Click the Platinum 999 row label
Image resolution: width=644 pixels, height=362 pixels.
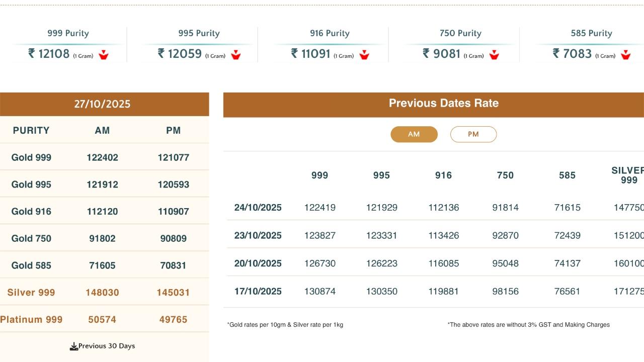(32, 319)
